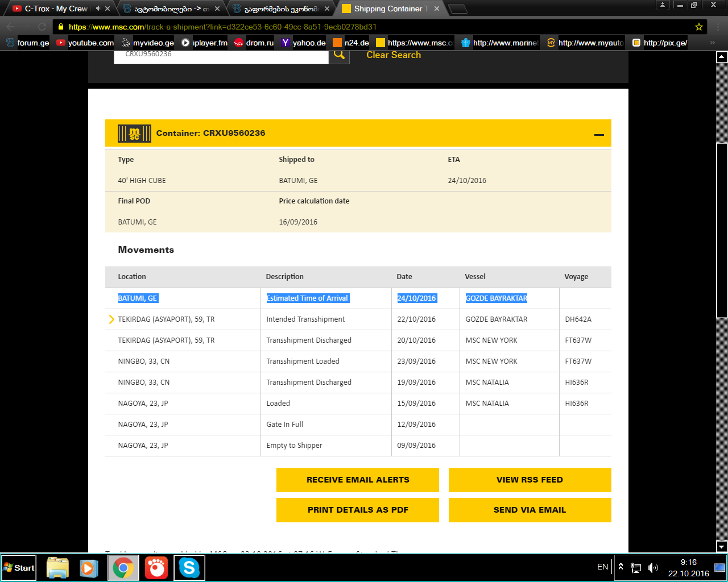Open youtube.com bookmark
Image resolution: width=728 pixels, height=582 pixels.
tap(85, 43)
